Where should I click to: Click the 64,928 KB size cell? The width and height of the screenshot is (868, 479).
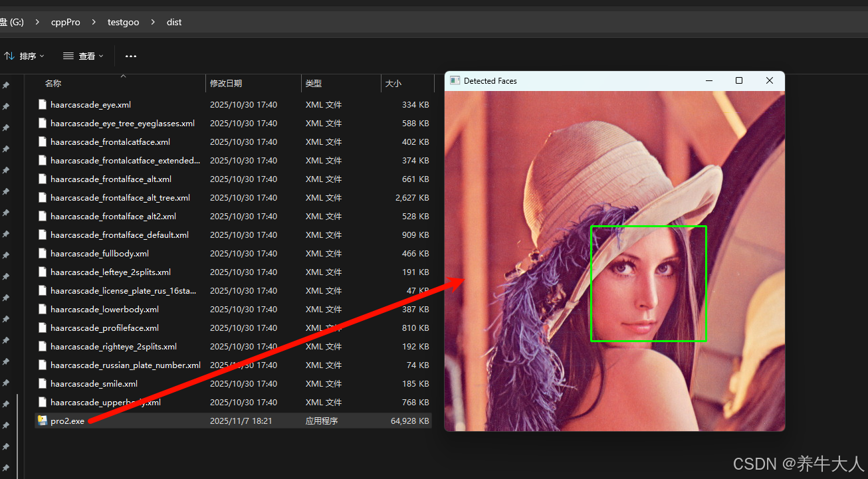(x=410, y=421)
